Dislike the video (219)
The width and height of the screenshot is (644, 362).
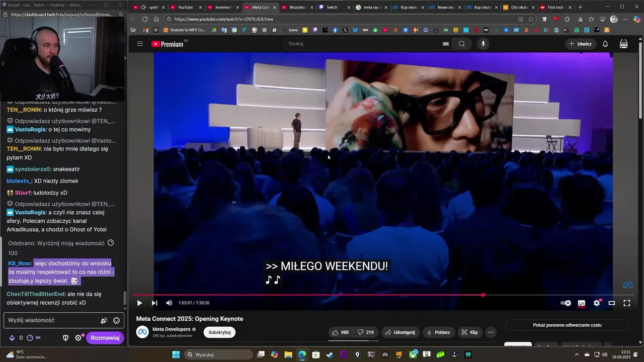(x=366, y=332)
